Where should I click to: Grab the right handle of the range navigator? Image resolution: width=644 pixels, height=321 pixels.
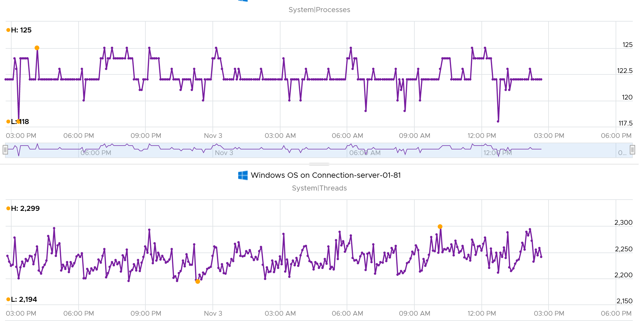coord(632,150)
